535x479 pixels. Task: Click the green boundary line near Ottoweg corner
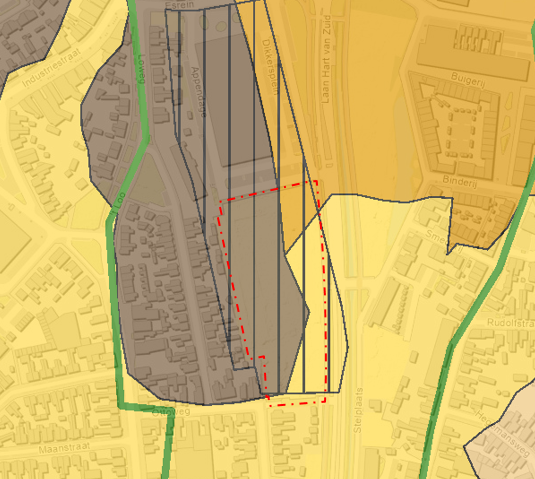[x=147, y=407]
